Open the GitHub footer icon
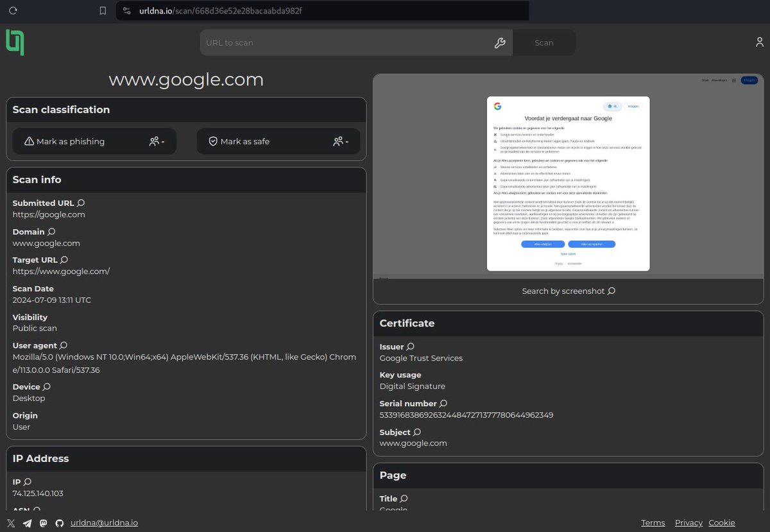This screenshot has width=770, height=532. click(60, 523)
